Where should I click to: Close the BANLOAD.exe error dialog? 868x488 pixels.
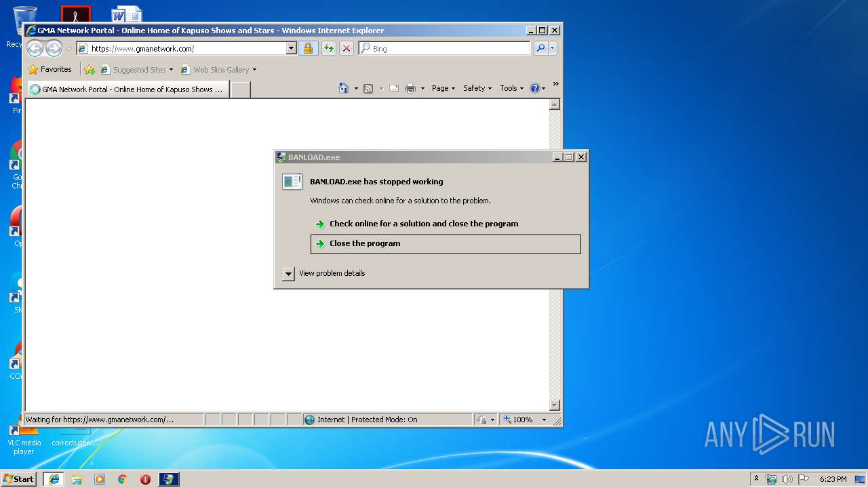(x=580, y=157)
